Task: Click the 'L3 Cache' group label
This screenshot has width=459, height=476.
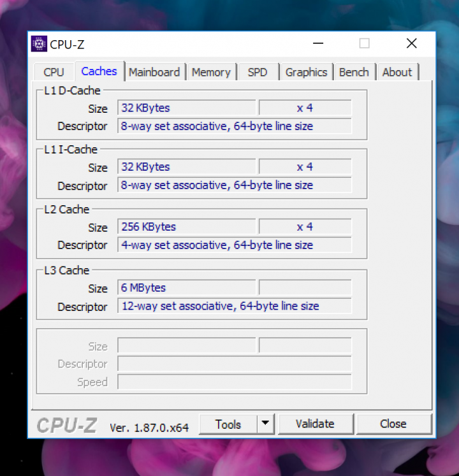Action: [66, 270]
